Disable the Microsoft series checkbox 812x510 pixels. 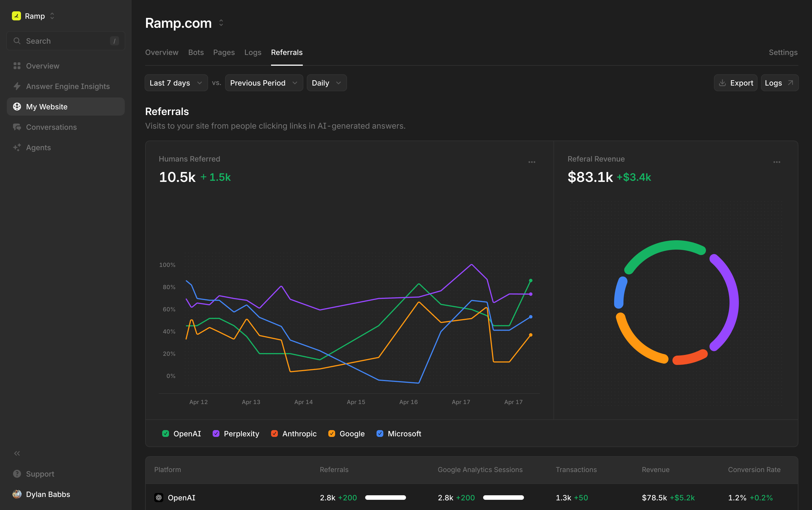pyautogui.click(x=380, y=433)
